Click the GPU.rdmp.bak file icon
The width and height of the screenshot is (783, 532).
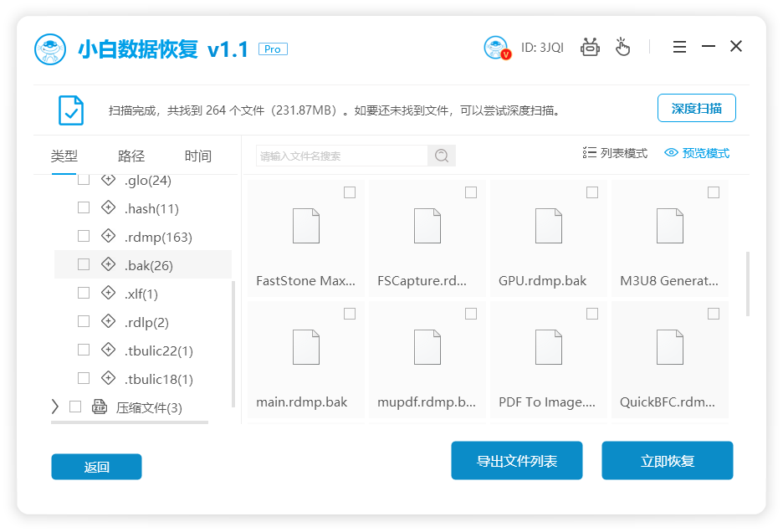pyautogui.click(x=549, y=226)
